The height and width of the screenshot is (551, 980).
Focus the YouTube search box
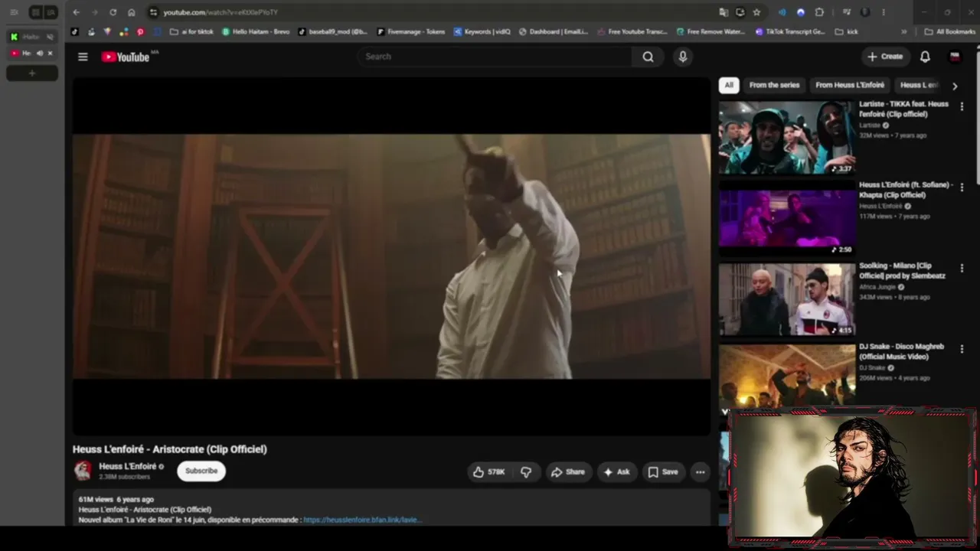[495, 57]
